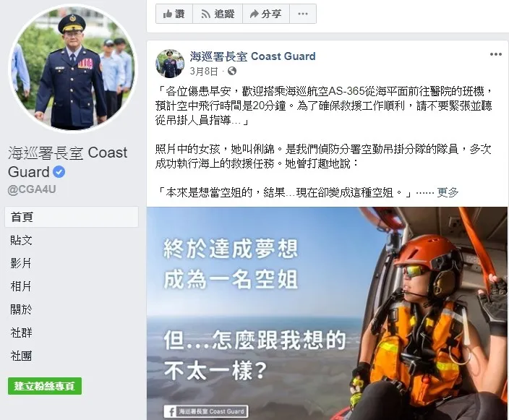Open the post options three-dot menu
Screen dimensions: 509x420
pos(496,54)
